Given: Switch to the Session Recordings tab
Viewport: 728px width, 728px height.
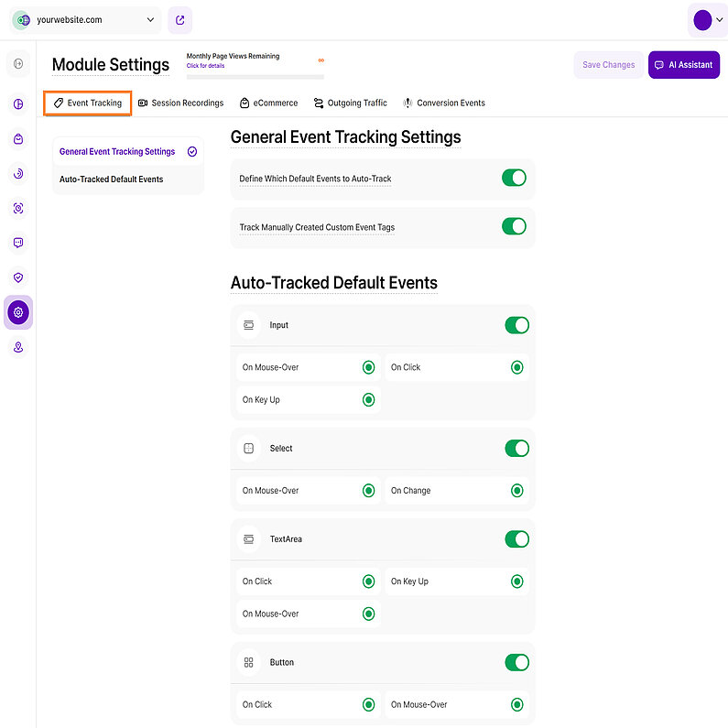Looking at the screenshot, I should (181, 103).
